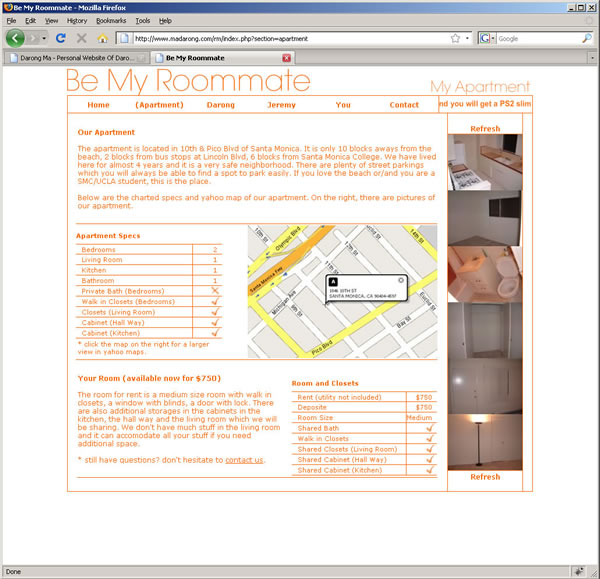Close the Be My Roommate tab
This screenshot has height=579, width=600.
tap(287, 58)
